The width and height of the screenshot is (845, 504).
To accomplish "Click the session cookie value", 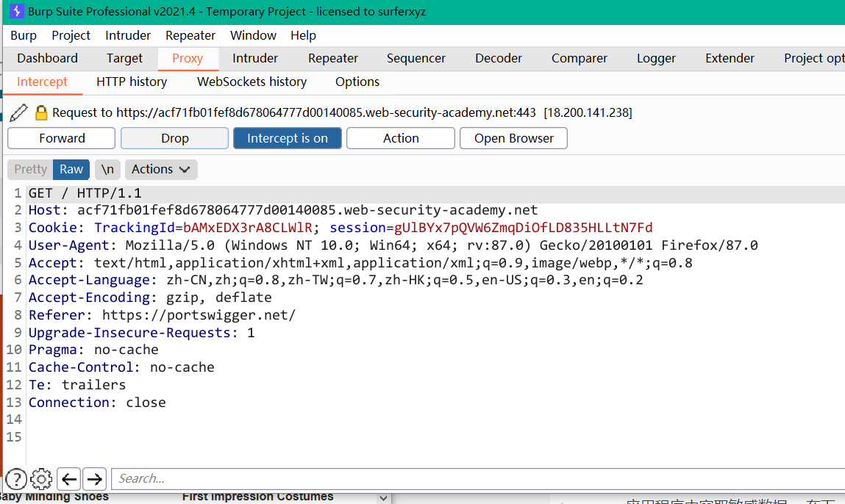I will tap(524, 228).
